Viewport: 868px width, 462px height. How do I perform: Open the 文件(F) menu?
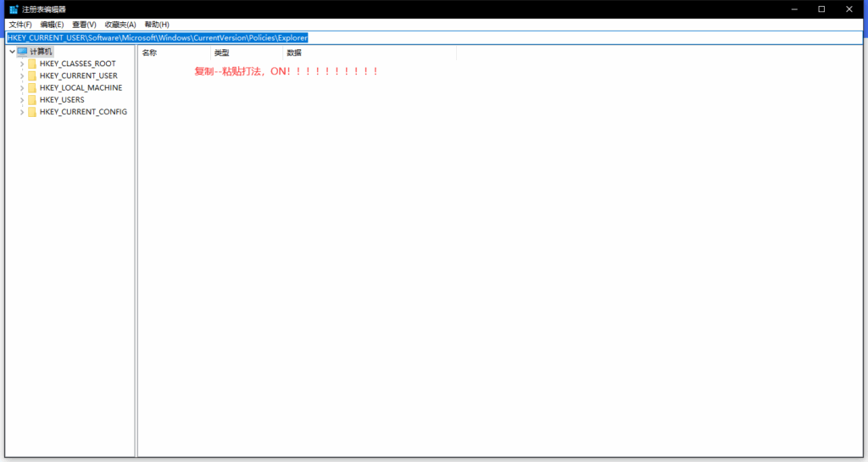tap(20, 25)
